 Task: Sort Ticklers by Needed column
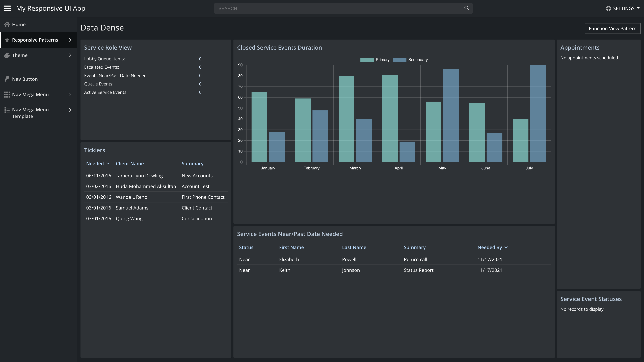click(x=95, y=164)
